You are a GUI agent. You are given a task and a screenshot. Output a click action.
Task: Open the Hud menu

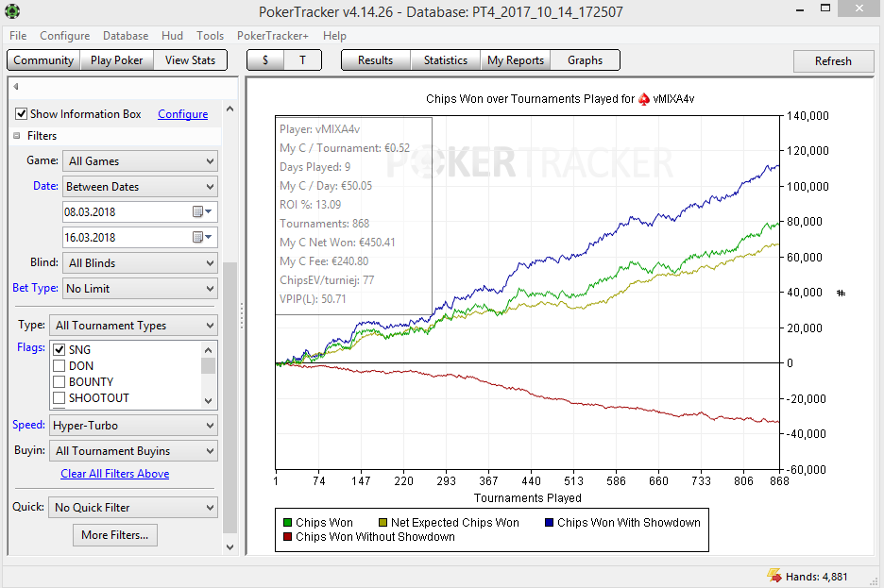172,36
